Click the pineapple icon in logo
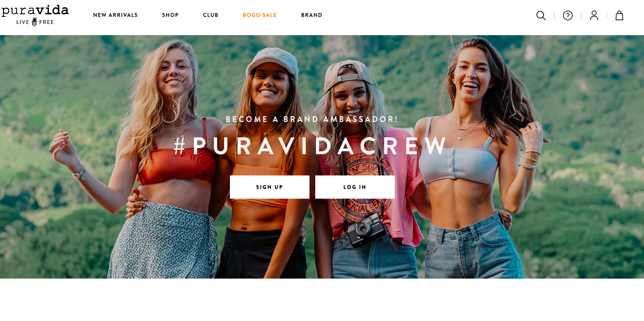 point(35,22)
